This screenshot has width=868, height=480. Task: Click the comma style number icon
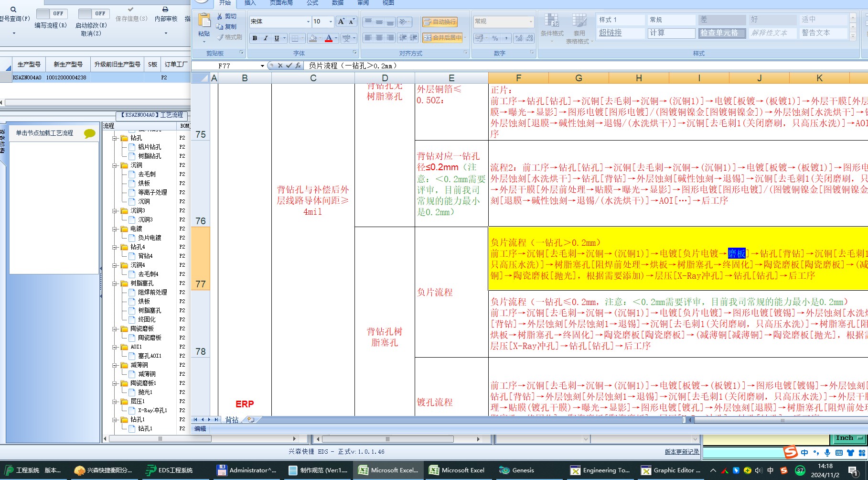pyautogui.click(x=506, y=38)
